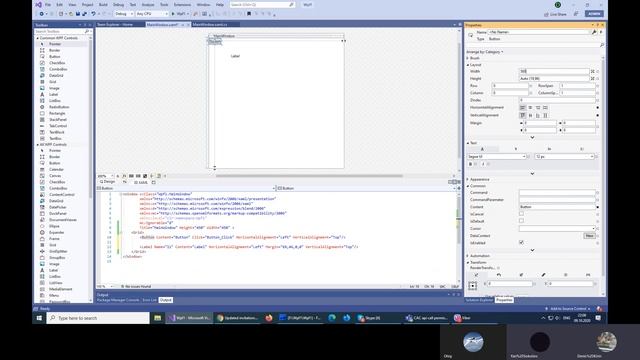Select StackPanel in the Toolbox

tap(58, 120)
